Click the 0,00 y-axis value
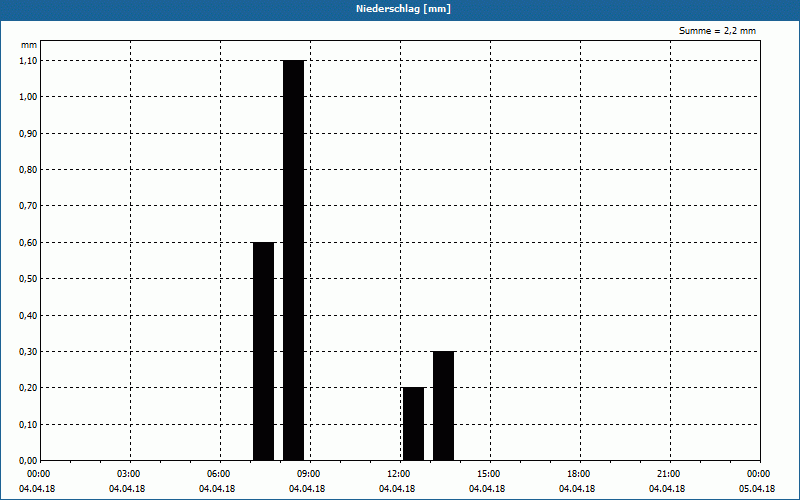The height and width of the screenshot is (500, 800). click(x=28, y=461)
